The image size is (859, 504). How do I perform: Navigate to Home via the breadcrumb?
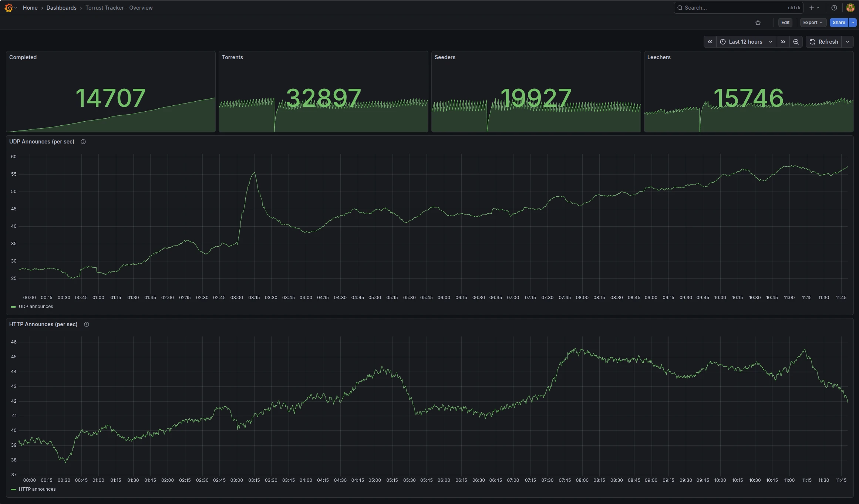point(30,7)
